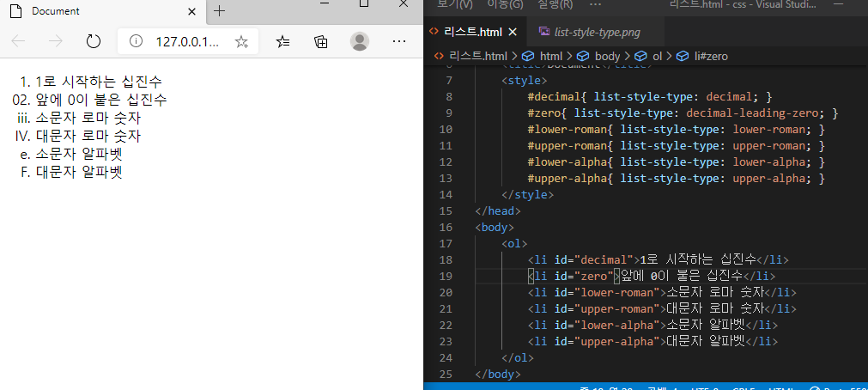Click list item '소문자 로마 숫자' in browser
The width and height of the screenshot is (868, 390).
pos(88,118)
